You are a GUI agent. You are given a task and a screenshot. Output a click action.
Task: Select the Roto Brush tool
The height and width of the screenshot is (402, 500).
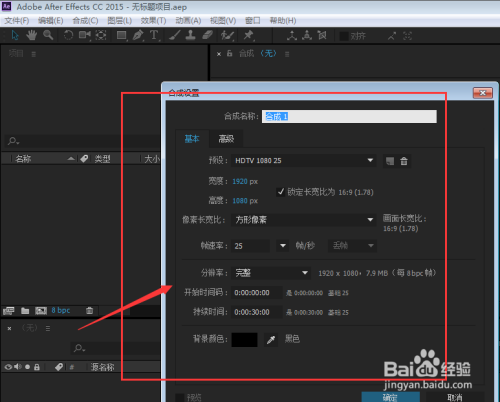point(227,35)
